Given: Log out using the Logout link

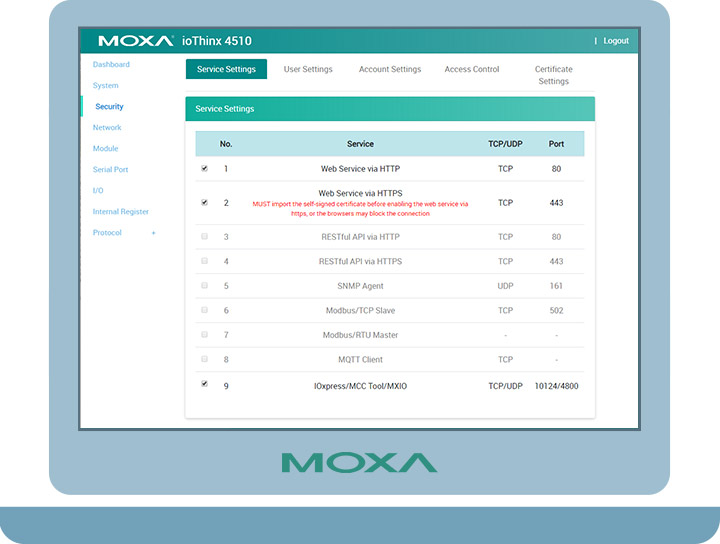Looking at the screenshot, I should (616, 41).
